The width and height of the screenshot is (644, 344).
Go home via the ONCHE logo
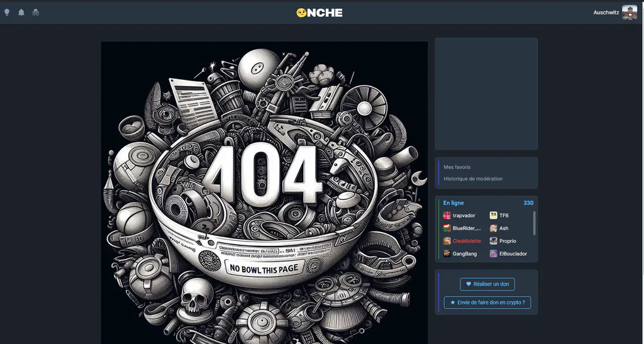(x=319, y=13)
